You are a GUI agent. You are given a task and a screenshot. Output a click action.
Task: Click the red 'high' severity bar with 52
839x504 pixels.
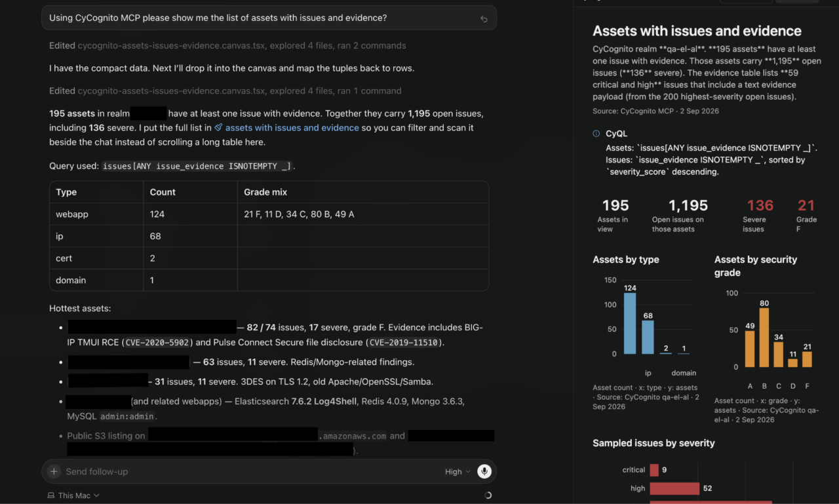(674, 488)
